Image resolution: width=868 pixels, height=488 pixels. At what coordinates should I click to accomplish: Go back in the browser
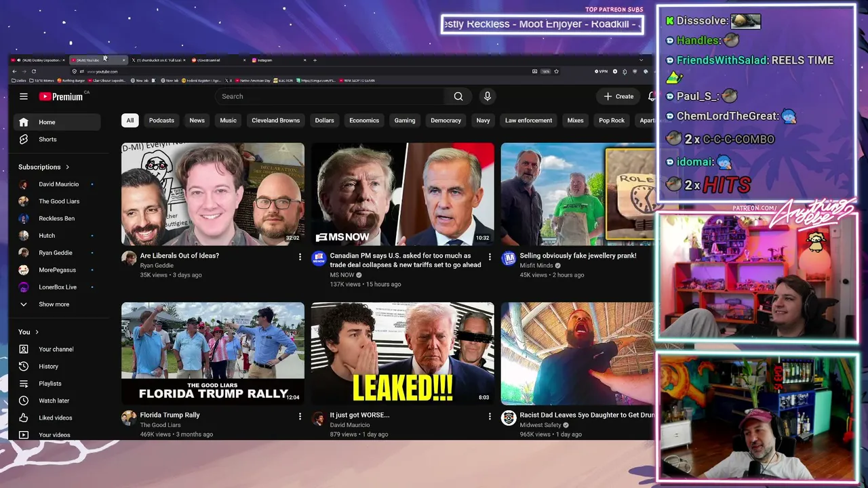pyautogui.click(x=14, y=71)
